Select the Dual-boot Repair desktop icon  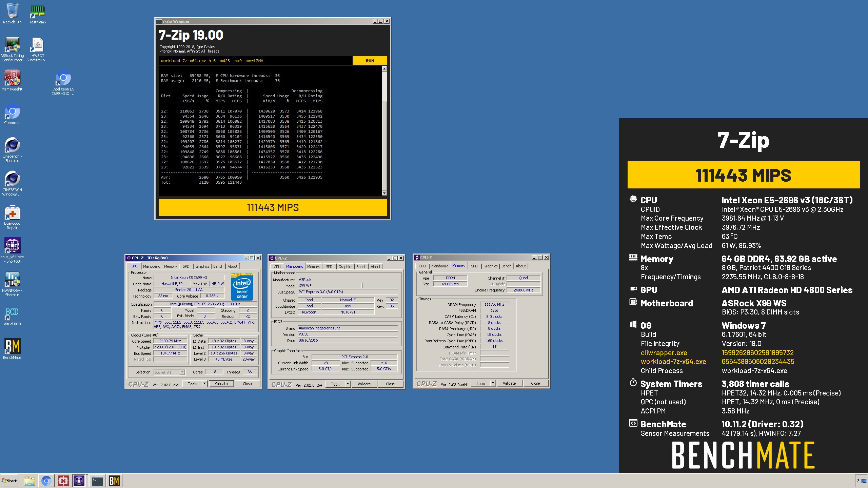point(12,217)
